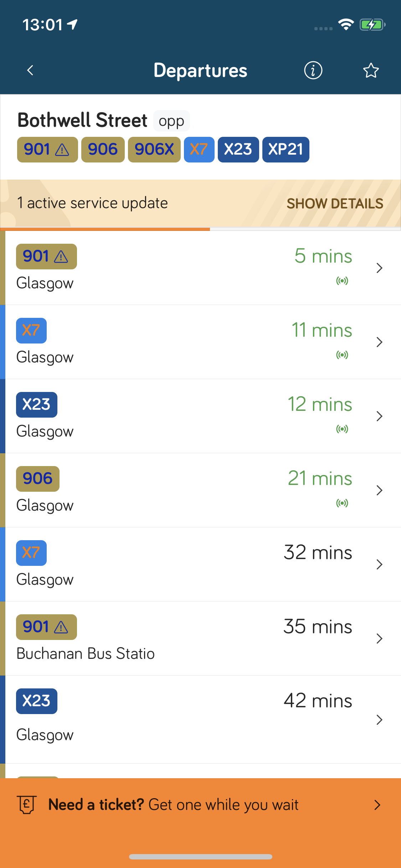Expand the X23 Glasgow 12 mins chevron
401x868 pixels.
pyautogui.click(x=379, y=416)
